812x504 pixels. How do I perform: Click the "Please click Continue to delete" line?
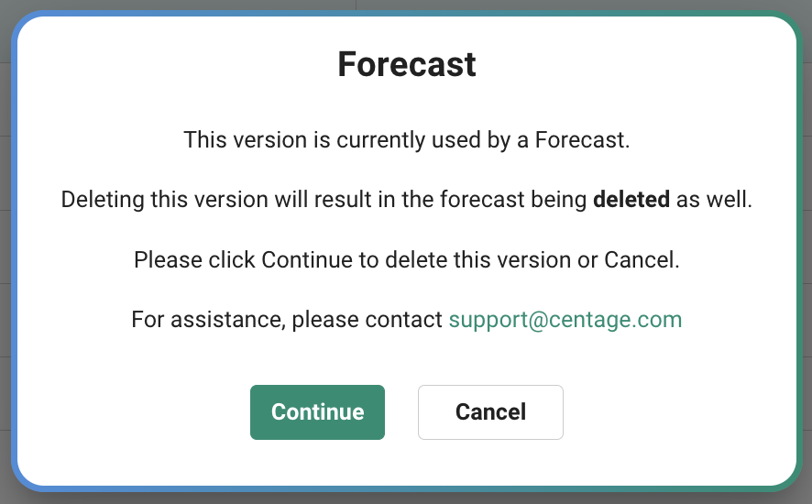point(407,259)
